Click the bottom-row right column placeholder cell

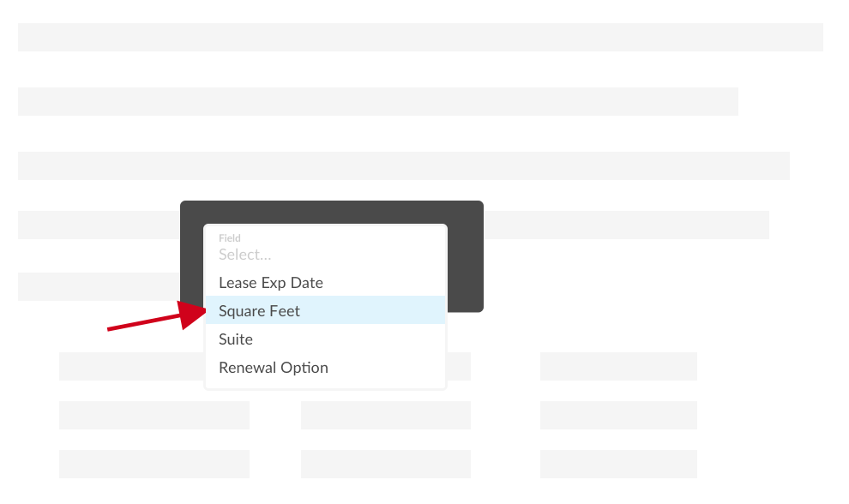(x=618, y=464)
